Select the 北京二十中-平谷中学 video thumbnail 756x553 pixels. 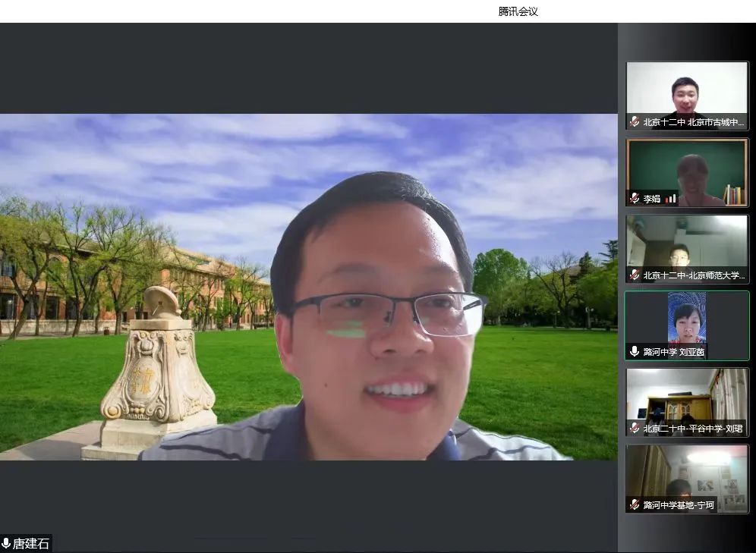pyautogui.click(x=686, y=396)
